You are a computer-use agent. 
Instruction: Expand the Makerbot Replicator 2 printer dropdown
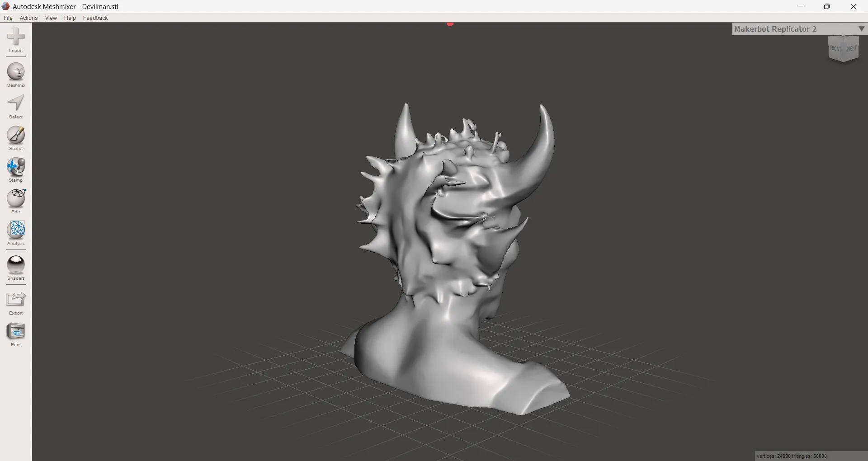coord(775,29)
